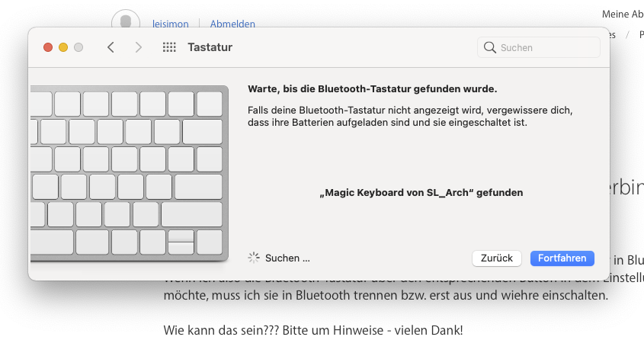This screenshot has width=644, height=340.
Task: Go forward with the right chevron
Action: tap(139, 47)
